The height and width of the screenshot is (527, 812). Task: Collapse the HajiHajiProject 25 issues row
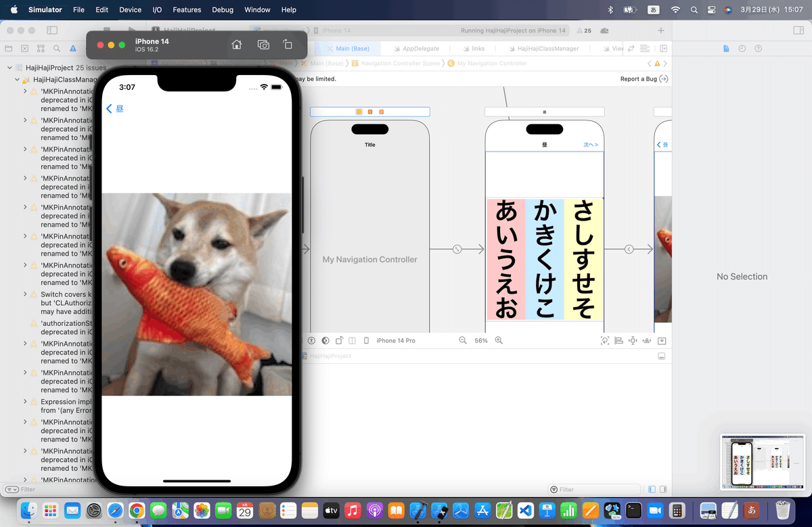(x=9, y=68)
